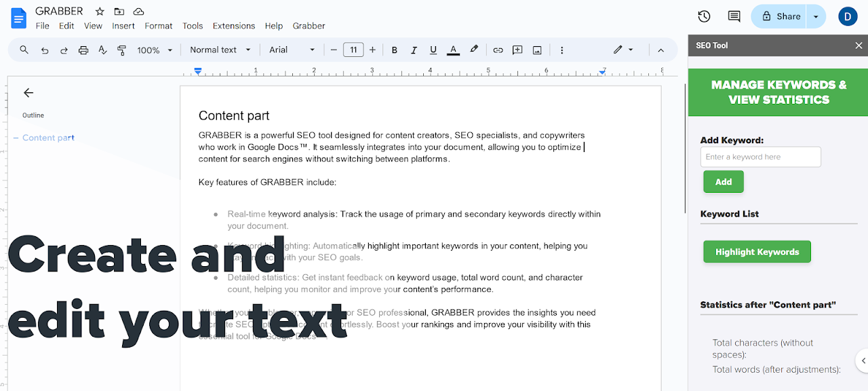Click the Content part heading

click(x=234, y=116)
